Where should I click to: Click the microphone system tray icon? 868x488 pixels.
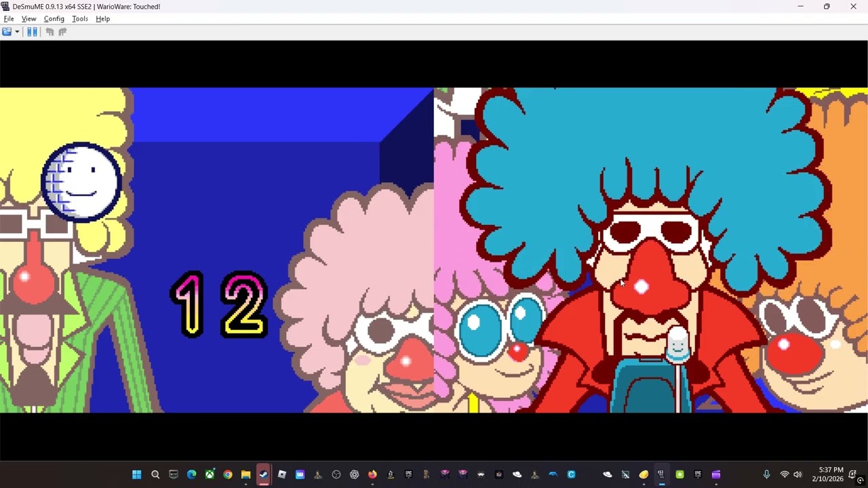[766, 474]
